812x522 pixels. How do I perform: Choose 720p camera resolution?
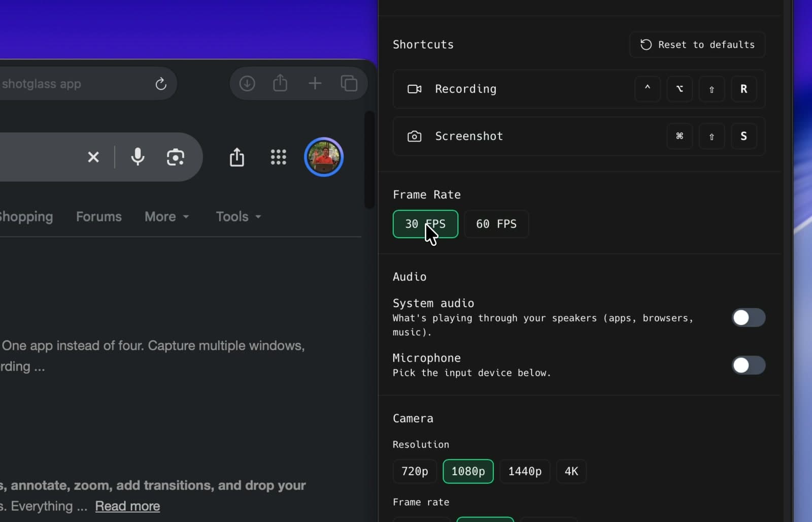click(415, 471)
